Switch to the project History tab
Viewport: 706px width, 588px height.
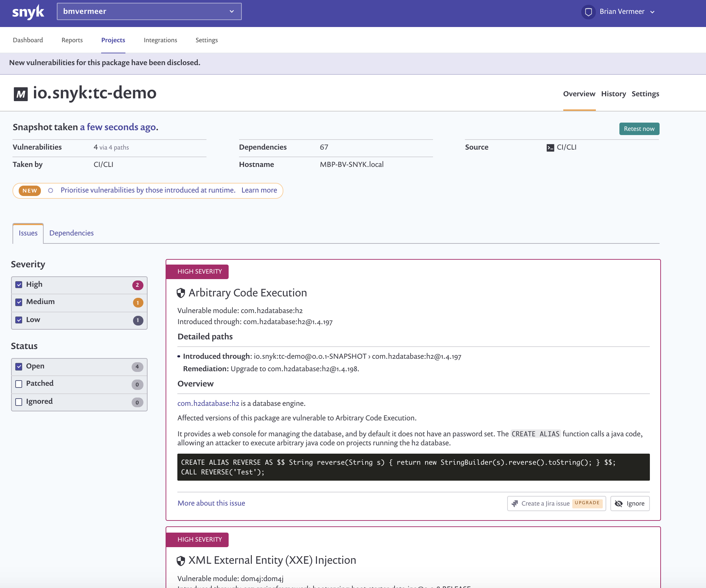point(613,94)
